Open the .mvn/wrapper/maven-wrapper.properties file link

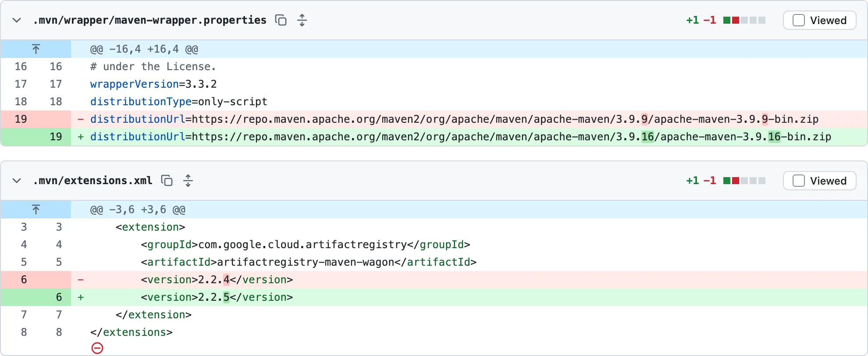pos(149,20)
